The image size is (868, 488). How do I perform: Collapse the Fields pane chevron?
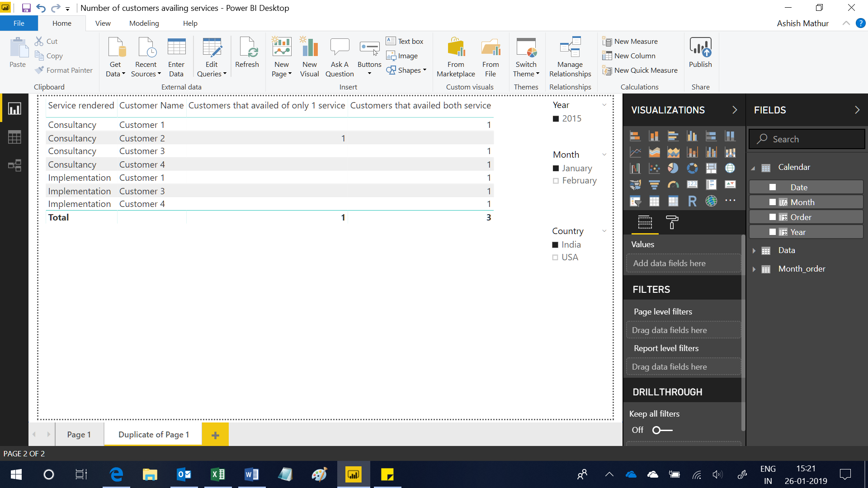point(857,110)
